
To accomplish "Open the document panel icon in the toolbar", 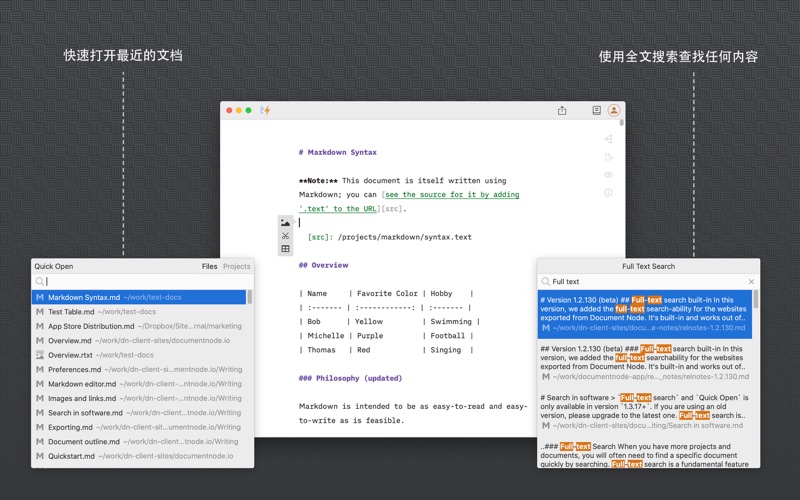I will [596, 110].
